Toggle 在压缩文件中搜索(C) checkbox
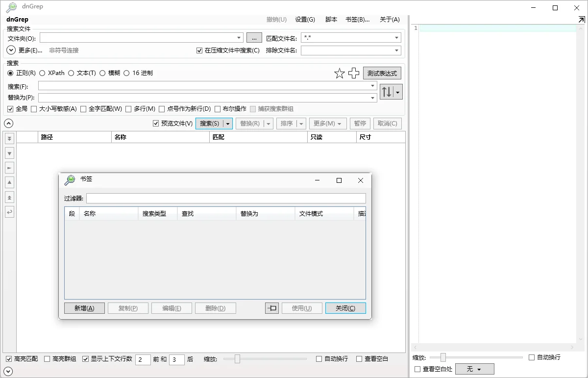588x378 pixels. pyautogui.click(x=199, y=50)
